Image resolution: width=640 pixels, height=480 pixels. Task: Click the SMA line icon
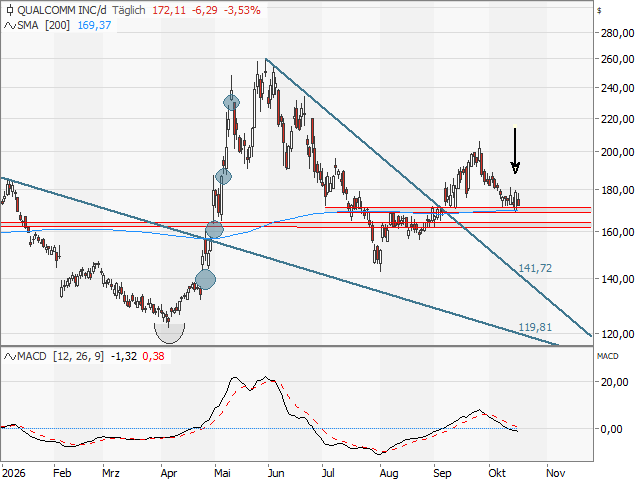tap(10, 26)
